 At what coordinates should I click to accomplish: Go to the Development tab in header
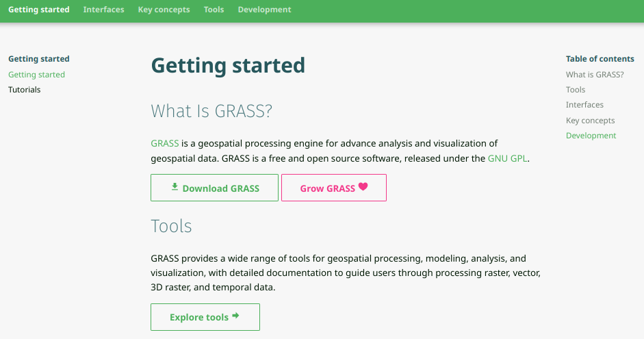(264, 10)
